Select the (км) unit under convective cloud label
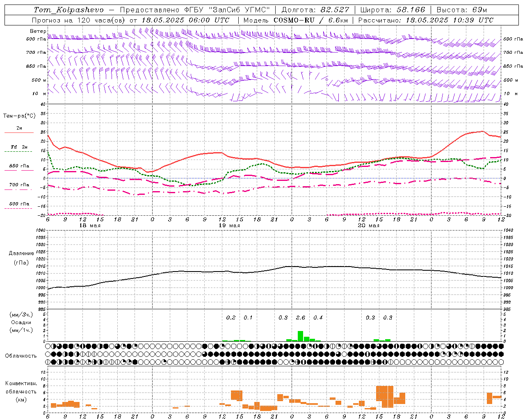Image resolution: width=525 pixels, height=420 pixels. [x=21, y=399]
